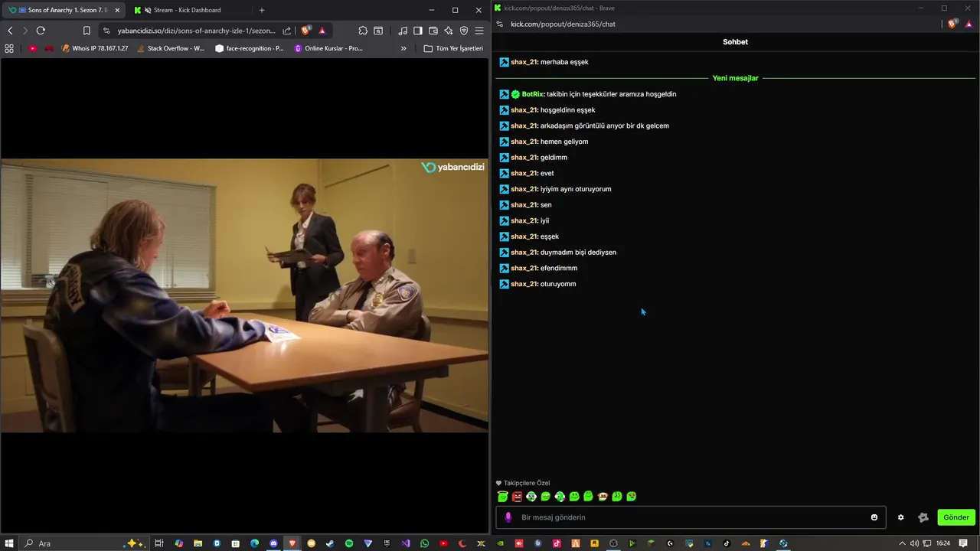Screen dimensions: 980x551
Task: Open the Brave VPN shield icon
Action: pyautogui.click(x=464, y=31)
